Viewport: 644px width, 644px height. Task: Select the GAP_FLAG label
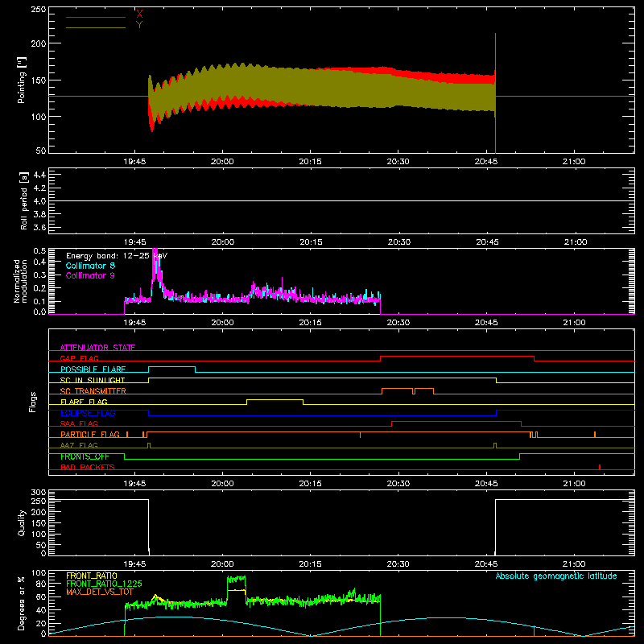click(79, 358)
